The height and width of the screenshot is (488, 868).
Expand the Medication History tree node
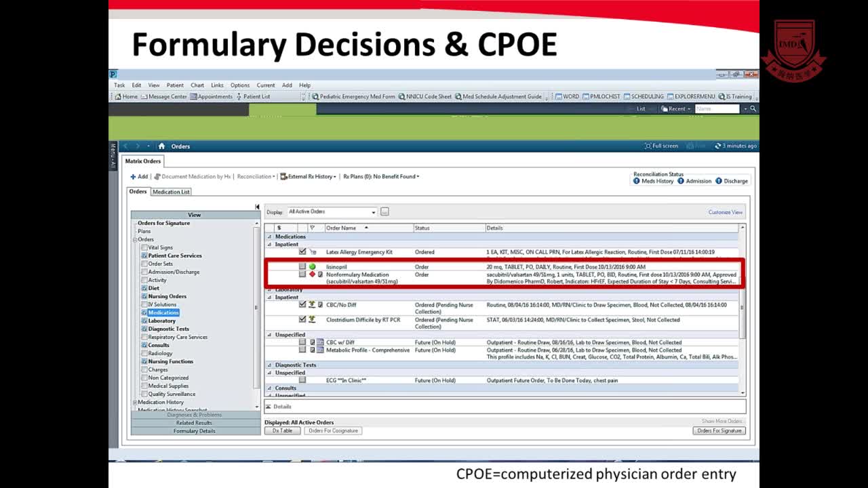(x=135, y=403)
